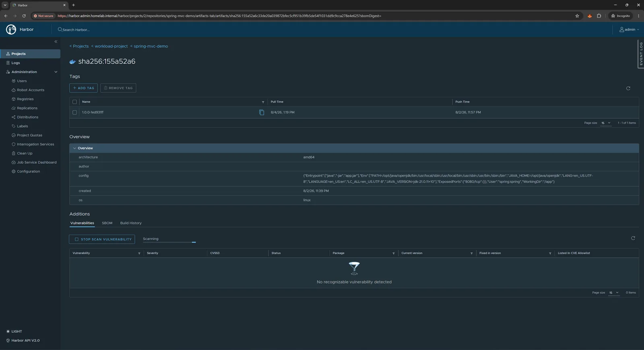Open Clean Up page

click(25, 153)
